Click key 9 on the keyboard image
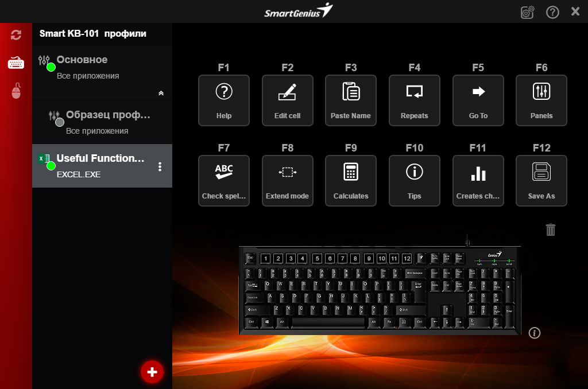The image size is (588, 389). 369,258
